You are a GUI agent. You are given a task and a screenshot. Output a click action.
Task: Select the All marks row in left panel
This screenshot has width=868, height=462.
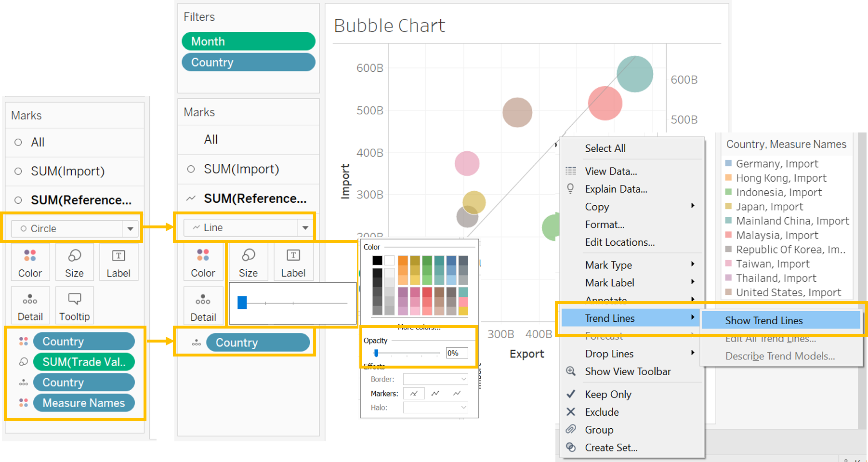(x=38, y=143)
